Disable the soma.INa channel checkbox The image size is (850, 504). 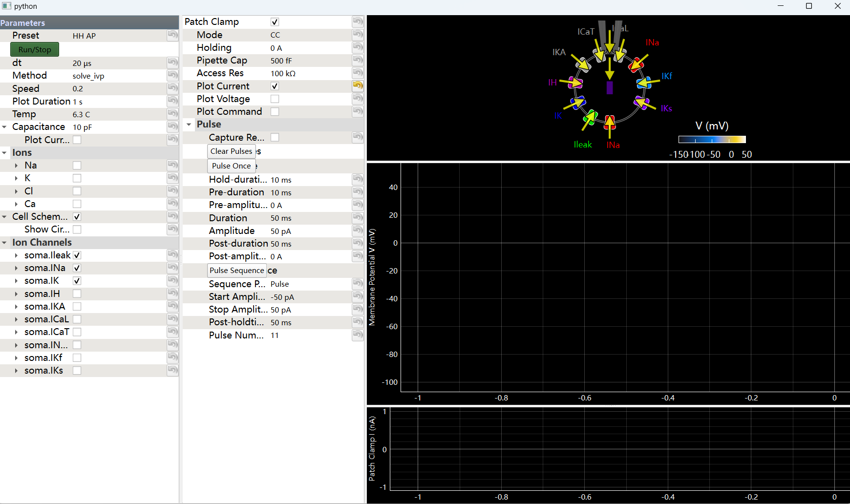77,268
